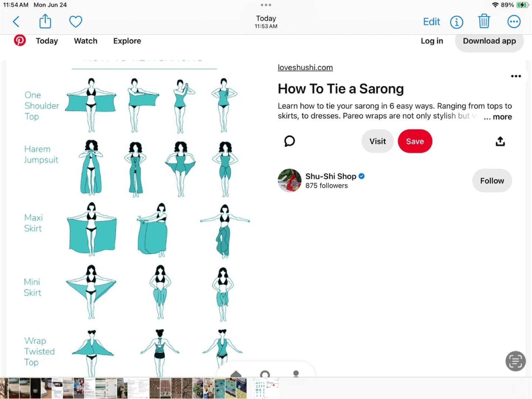Click the Edit button
This screenshot has width=532, height=399.
(x=432, y=21)
